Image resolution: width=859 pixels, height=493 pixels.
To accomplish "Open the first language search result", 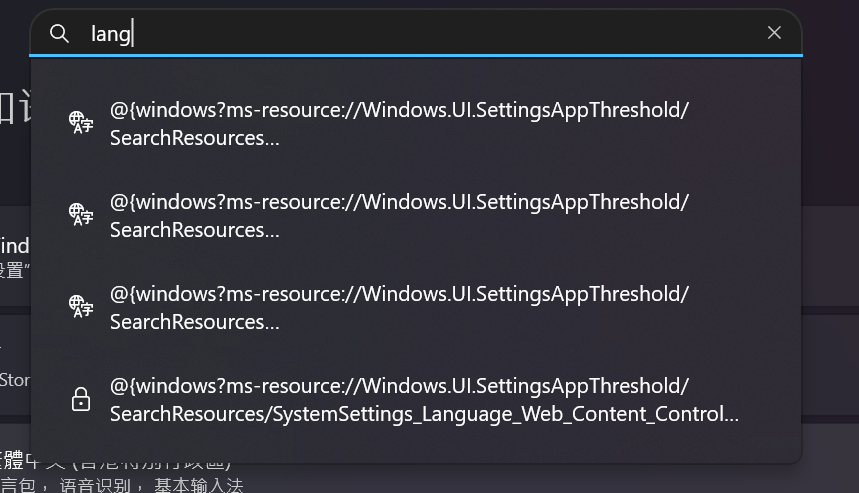I will (x=416, y=124).
